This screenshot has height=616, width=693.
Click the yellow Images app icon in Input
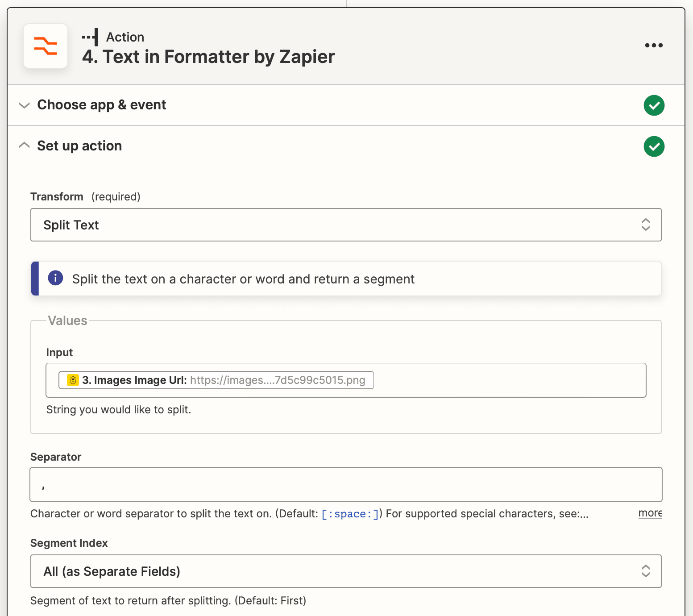[73, 380]
